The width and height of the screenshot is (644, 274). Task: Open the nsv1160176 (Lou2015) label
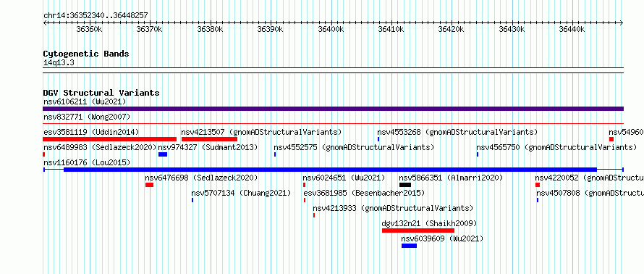(x=87, y=162)
